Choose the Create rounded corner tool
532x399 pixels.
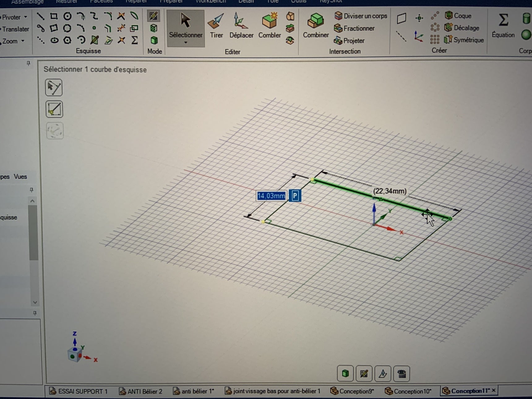(108, 16)
